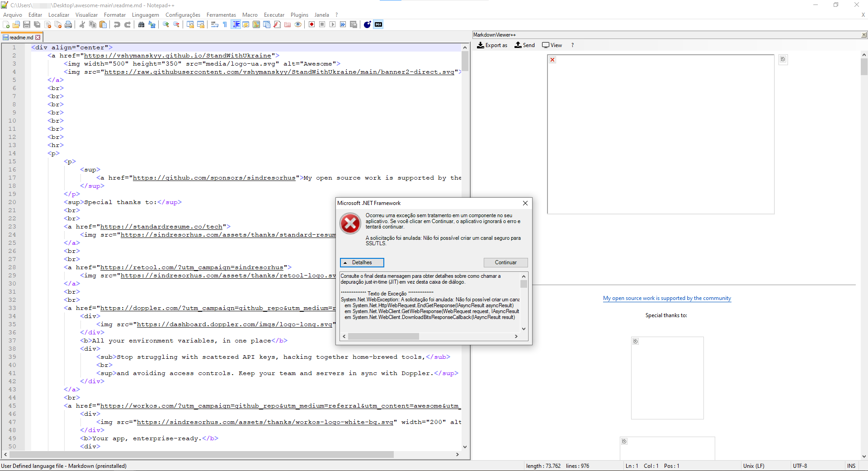Select the readme.md document tab
The image size is (868, 471).
pos(21,38)
